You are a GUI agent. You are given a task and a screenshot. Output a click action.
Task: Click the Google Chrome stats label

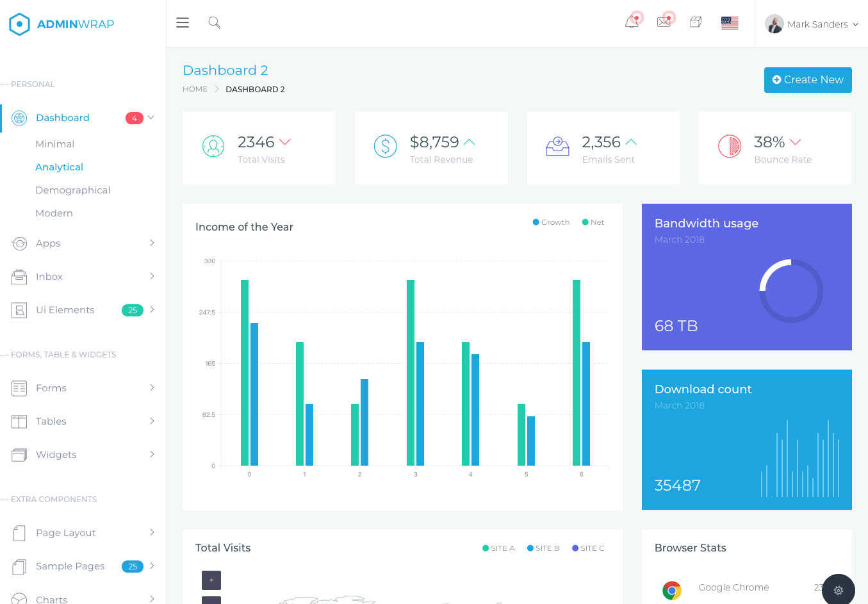pyautogui.click(x=733, y=587)
